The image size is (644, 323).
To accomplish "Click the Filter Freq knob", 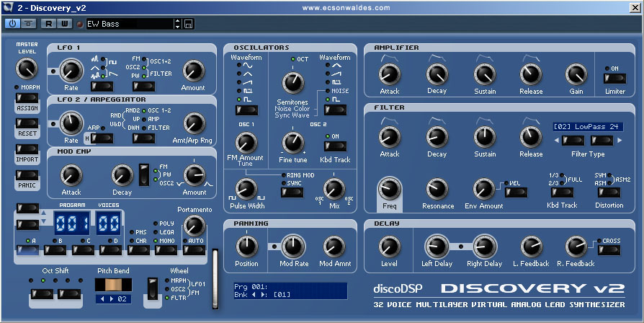I will 389,189.
